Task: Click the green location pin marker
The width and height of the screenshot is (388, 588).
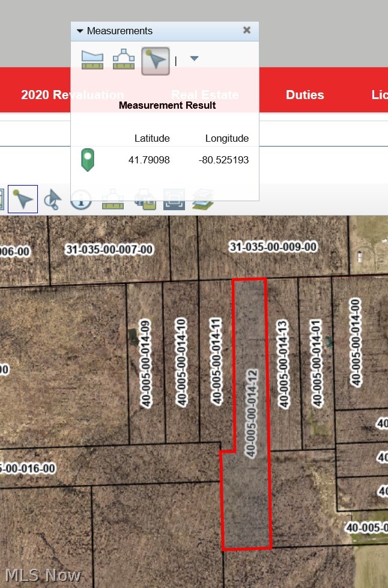Action: [88, 160]
